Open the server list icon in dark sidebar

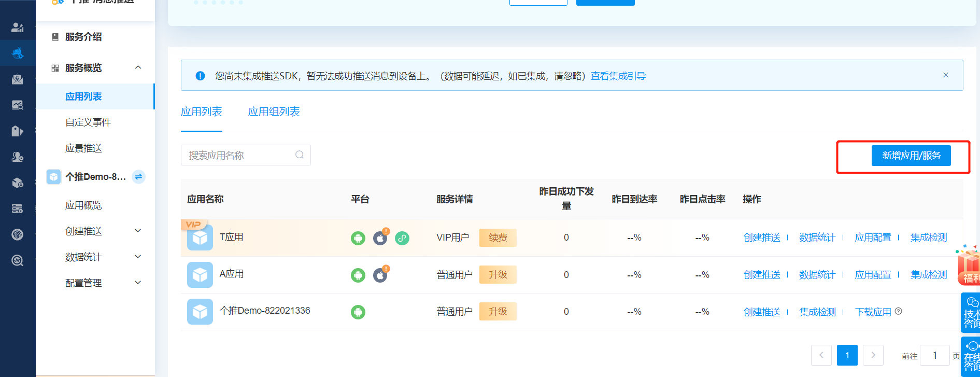(x=18, y=208)
